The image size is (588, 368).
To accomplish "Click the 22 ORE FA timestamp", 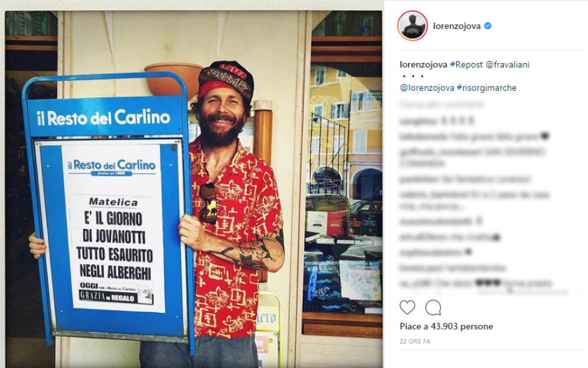I will pyautogui.click(x=415, y=342).
